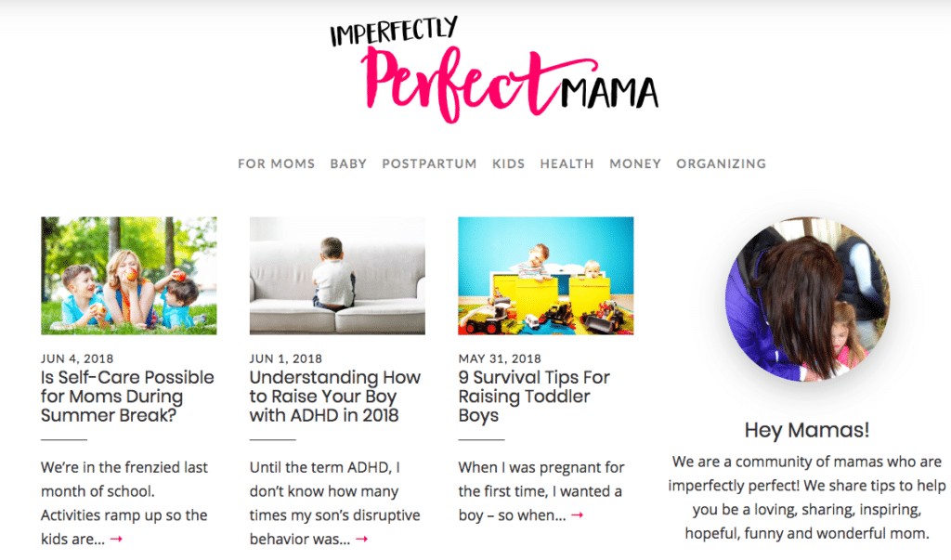Navigate to the Health category
The height and width of the screenshot is (560, 951).
pyautogui.click(x=567, y=163)
